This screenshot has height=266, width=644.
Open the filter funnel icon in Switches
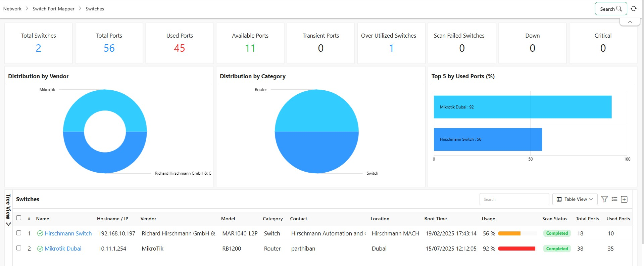tap(604, 199)
